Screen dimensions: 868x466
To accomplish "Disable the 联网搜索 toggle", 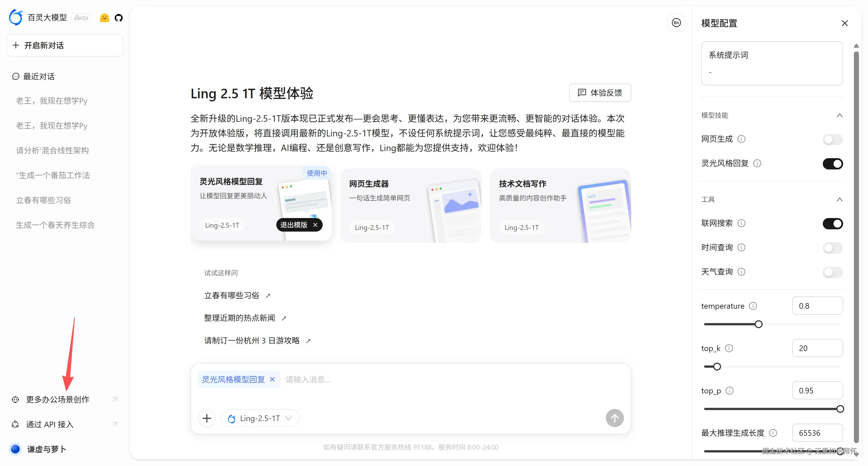I will (832, 223).
